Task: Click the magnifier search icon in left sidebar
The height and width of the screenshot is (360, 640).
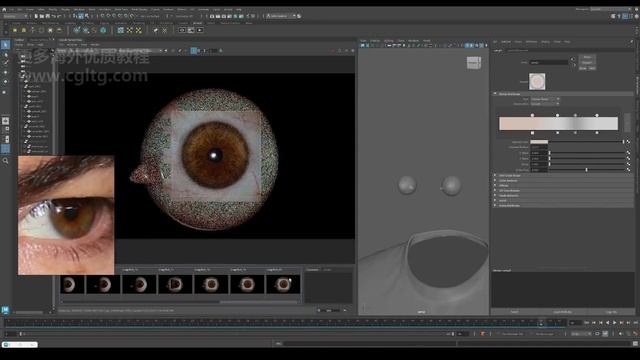Action: tap(5, 161)
